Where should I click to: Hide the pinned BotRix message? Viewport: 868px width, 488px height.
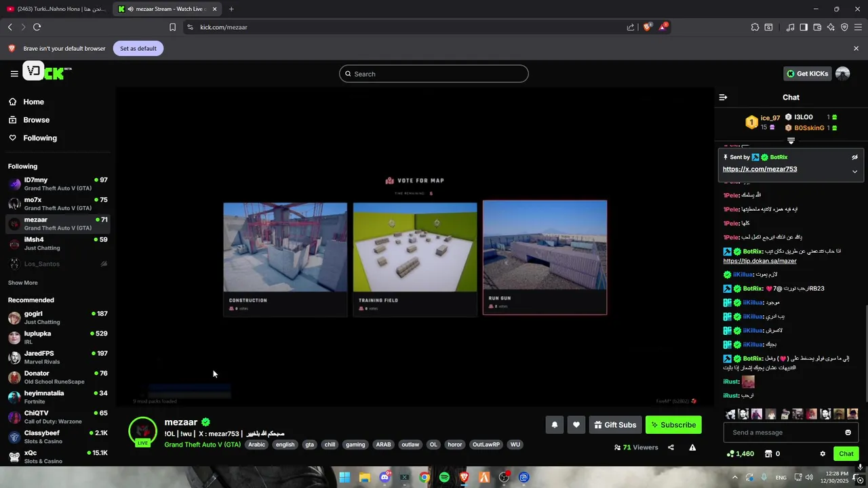[854, 157]
